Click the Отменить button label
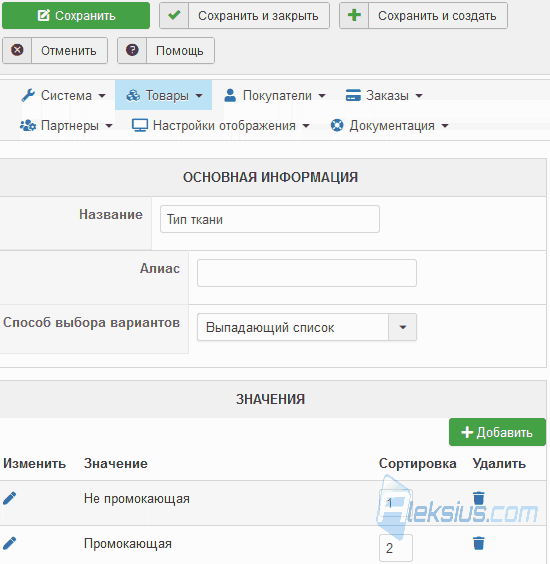 pos(69,51)
